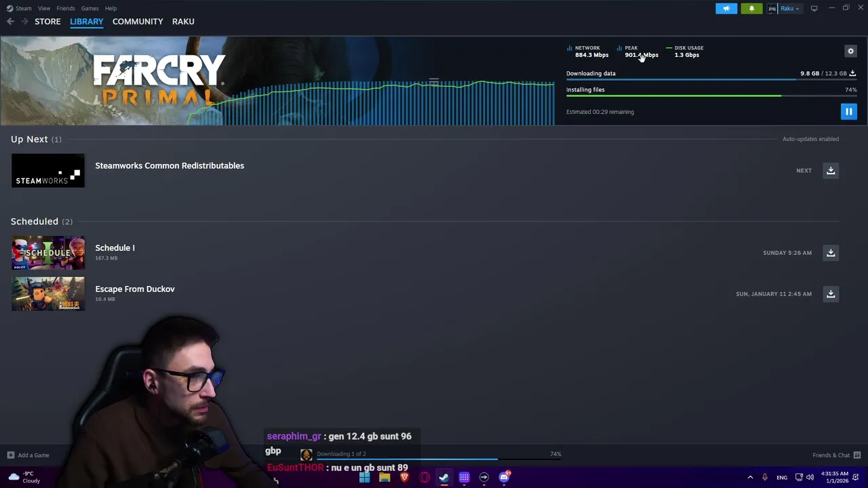Viewport: 868px width, 488px height.
Task: Open Friends & Chat
Action: coord(836,455)
